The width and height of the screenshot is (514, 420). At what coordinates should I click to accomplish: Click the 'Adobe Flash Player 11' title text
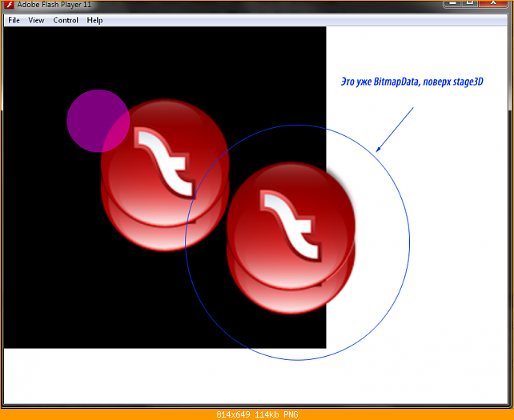tap(54, 5)
